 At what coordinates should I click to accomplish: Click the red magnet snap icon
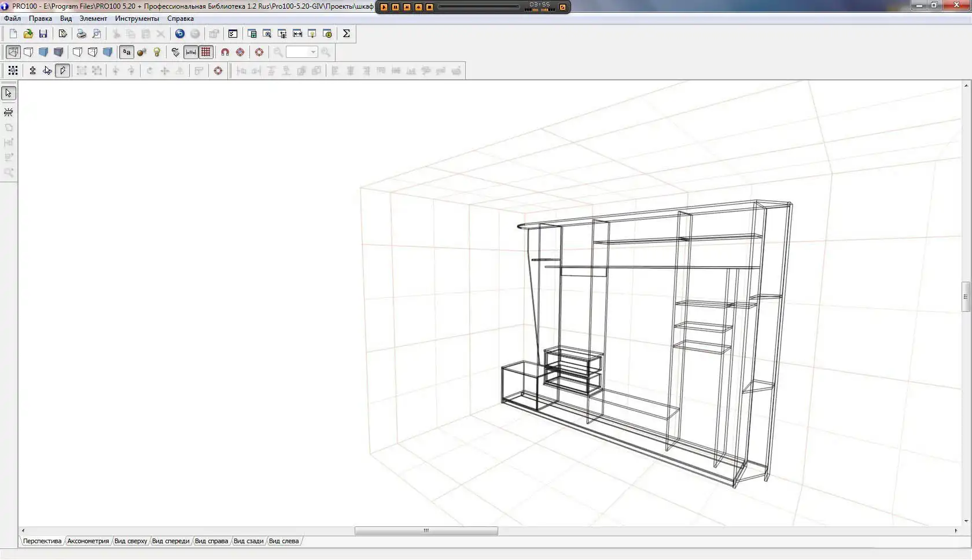pos(225,52)
